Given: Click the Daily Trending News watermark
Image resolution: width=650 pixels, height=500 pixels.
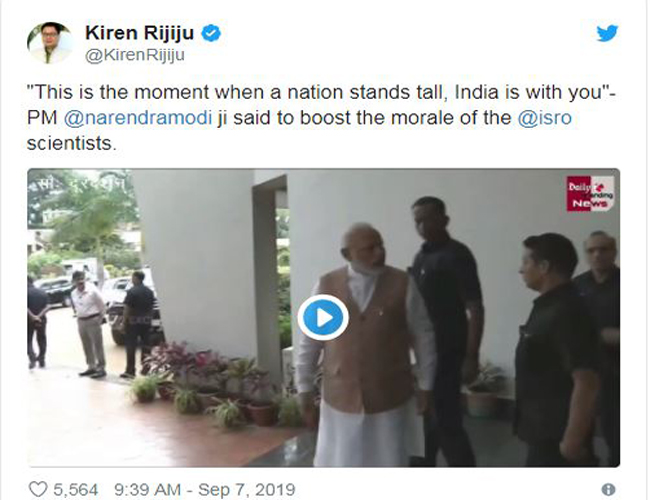Looking at the screenshot, I should (x=591, y=194).
